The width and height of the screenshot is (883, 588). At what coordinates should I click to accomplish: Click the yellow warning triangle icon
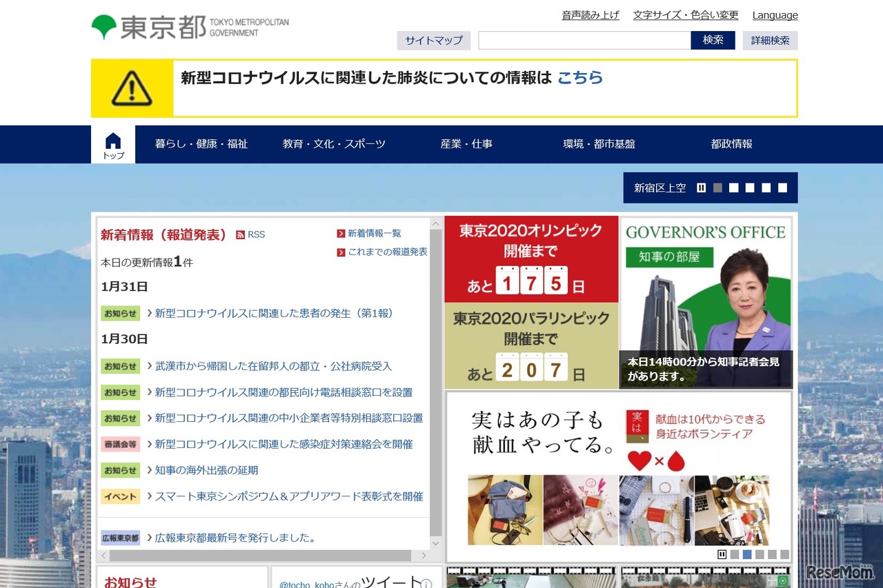tap(132, 88)
